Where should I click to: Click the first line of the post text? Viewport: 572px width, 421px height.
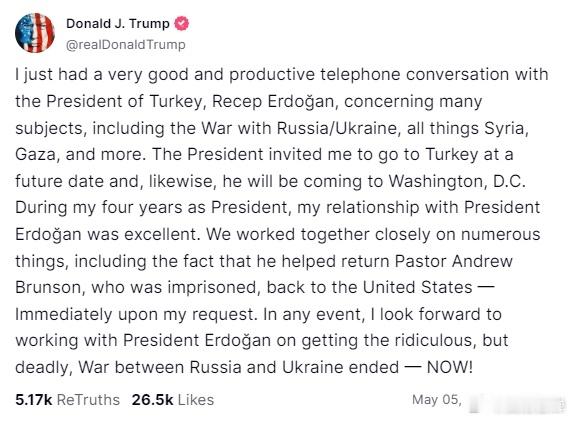click(x=282, y=75)
